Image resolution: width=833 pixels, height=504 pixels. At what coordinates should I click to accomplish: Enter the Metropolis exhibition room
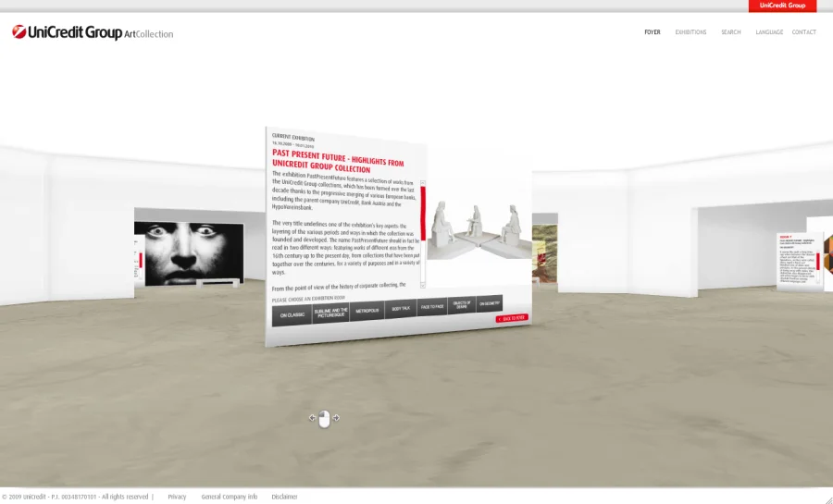point(367,311)
